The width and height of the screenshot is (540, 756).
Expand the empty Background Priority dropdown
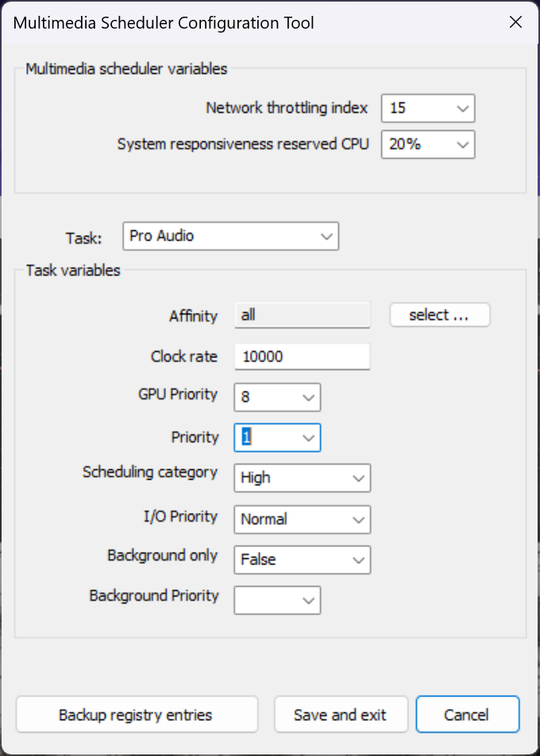click(x=277, y=600)
